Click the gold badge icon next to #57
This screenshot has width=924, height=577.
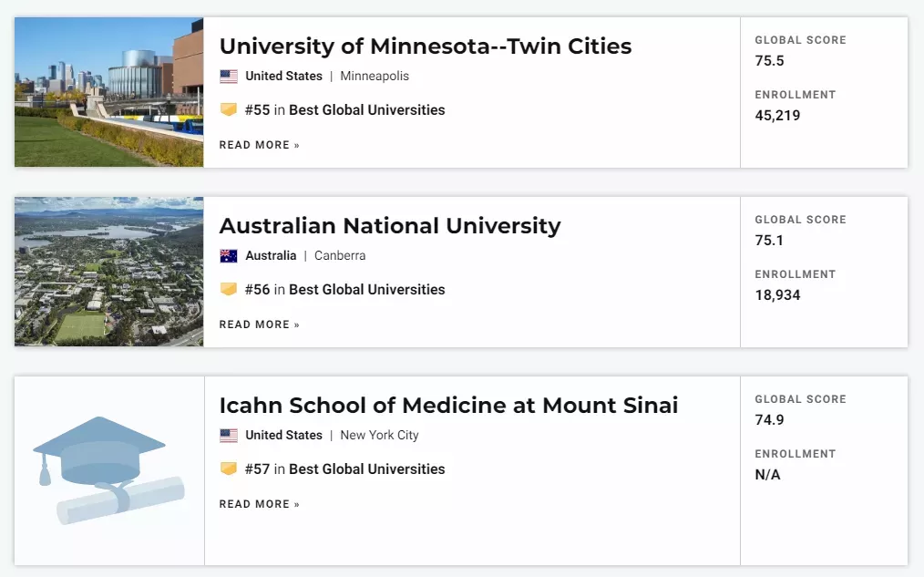(229, 469)
